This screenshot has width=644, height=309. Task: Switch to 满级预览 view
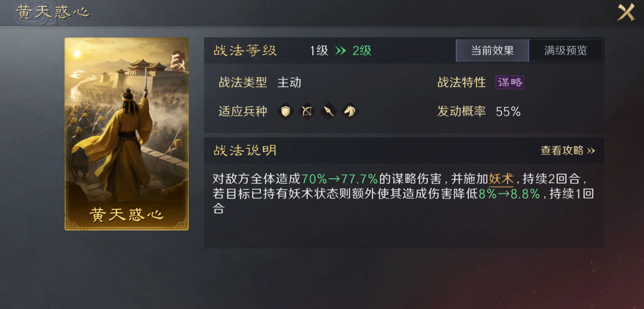click(x=565, y=51)
